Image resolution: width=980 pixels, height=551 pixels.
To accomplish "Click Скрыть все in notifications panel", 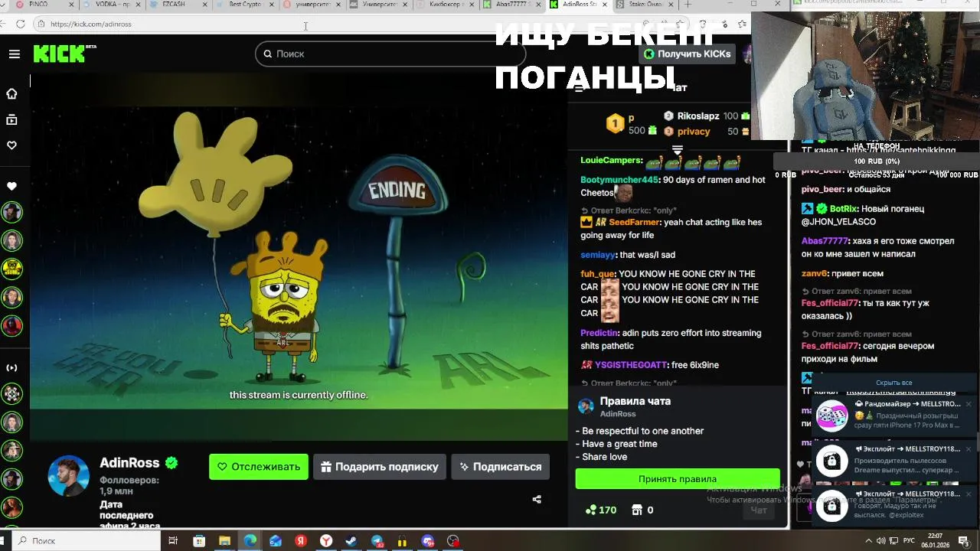I will (893, 383).
